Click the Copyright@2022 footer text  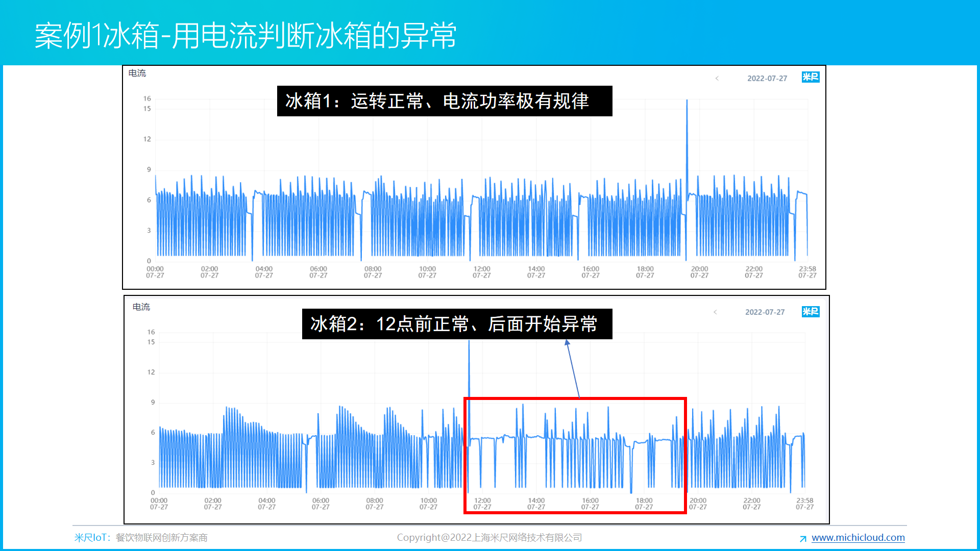pyautogui.click(x=489, y=537)
